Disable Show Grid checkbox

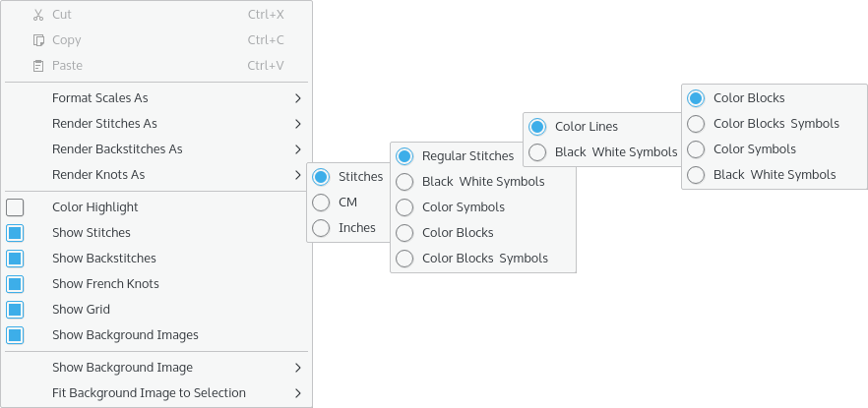pyautogui.click(x=15, y=309)
